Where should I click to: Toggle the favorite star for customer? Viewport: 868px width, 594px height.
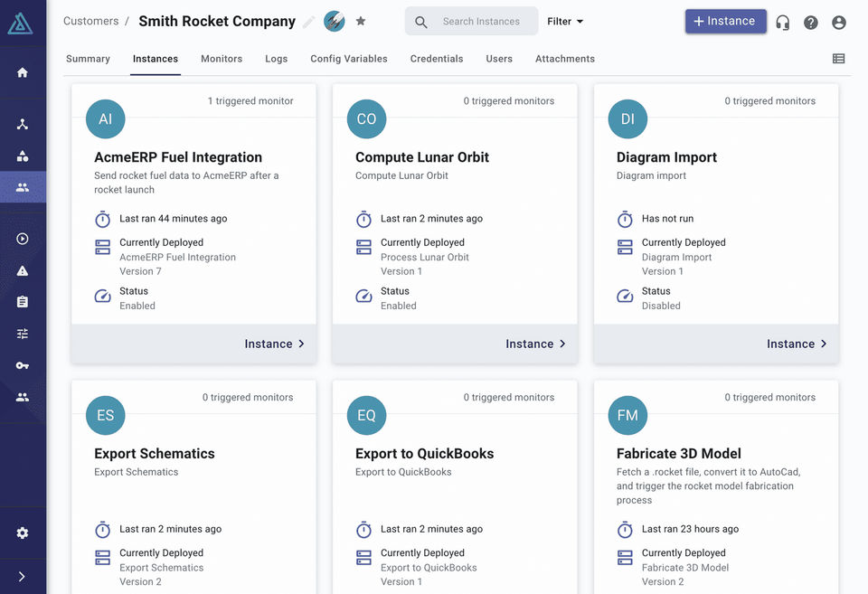coord(361,21)
